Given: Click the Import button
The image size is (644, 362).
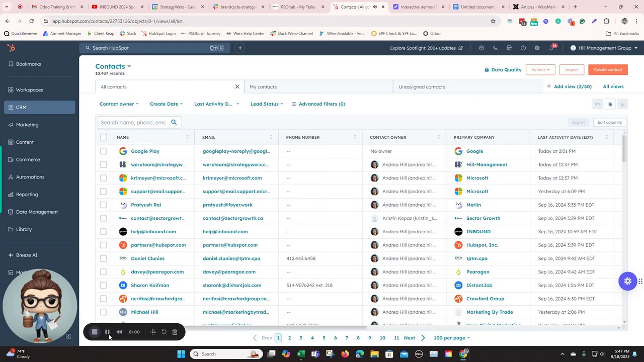Looking at the screenshot, I should [572, 70].
